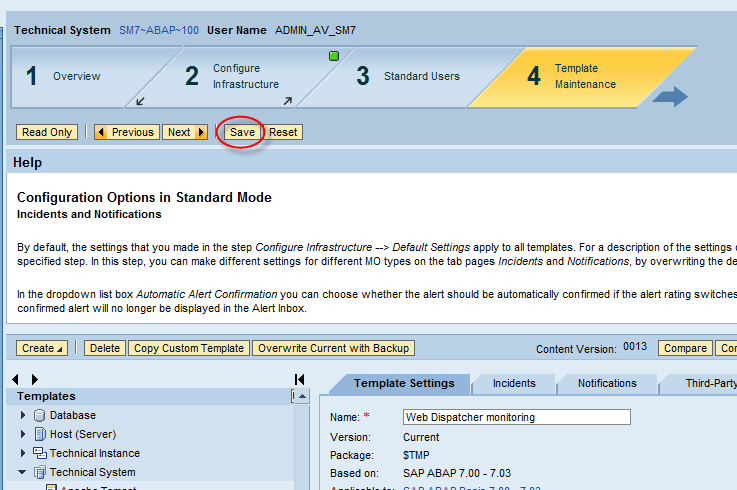Expand the Host (Server) tree node

[23, 434]
